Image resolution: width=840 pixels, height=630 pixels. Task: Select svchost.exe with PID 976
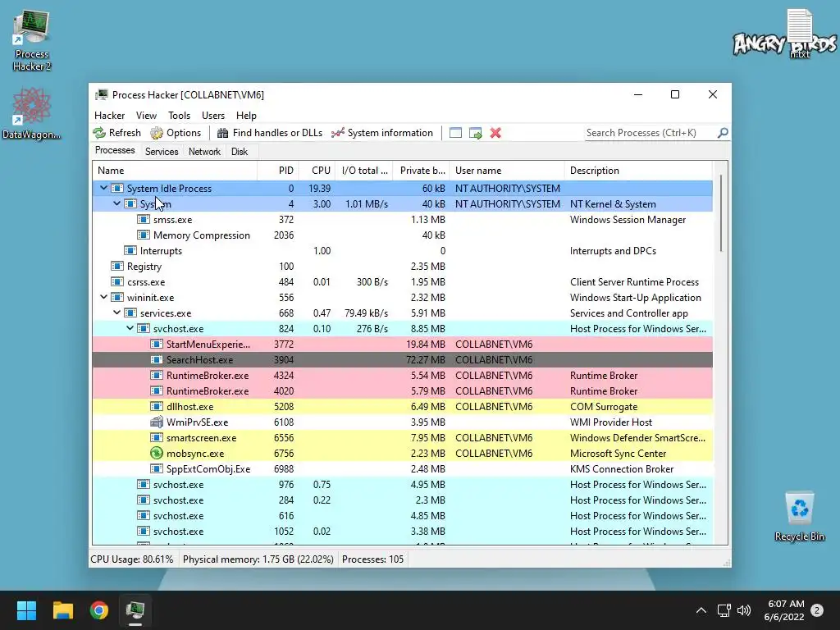402,484
